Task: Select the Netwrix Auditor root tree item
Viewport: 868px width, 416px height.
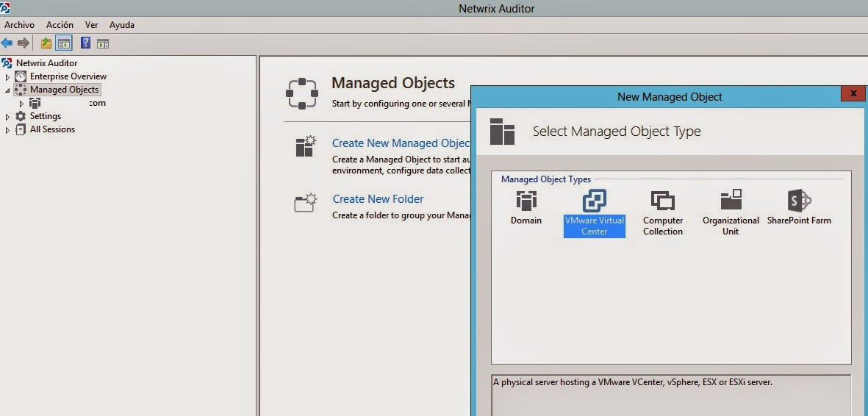Action: click(x=46, y=63)
